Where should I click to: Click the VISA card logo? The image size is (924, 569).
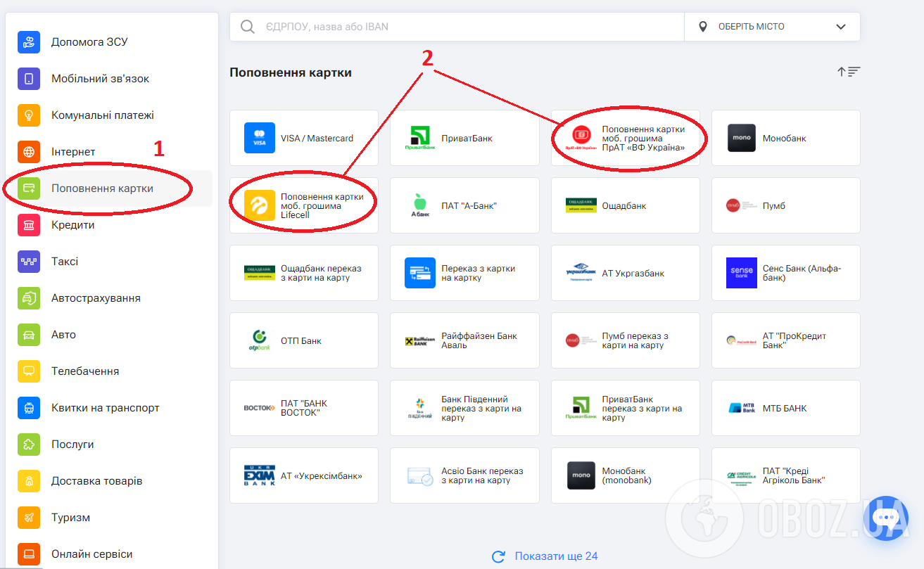pos(260,138)
